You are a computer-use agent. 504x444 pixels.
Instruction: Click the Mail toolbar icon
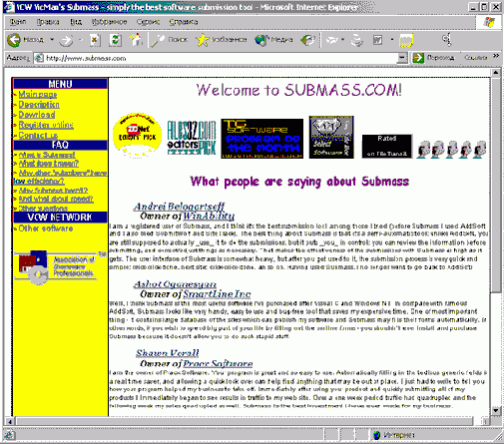pos(332,40)
